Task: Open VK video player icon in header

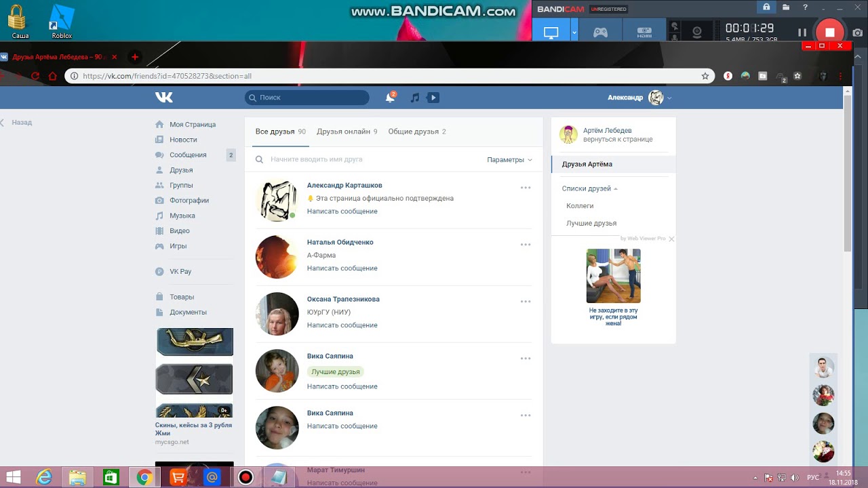Action: (433, 98)
